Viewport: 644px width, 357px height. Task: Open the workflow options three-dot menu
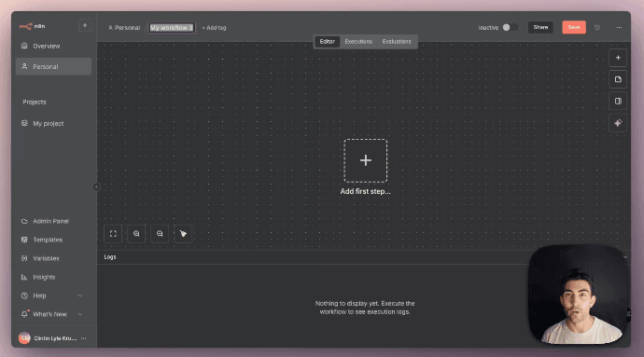619,27
